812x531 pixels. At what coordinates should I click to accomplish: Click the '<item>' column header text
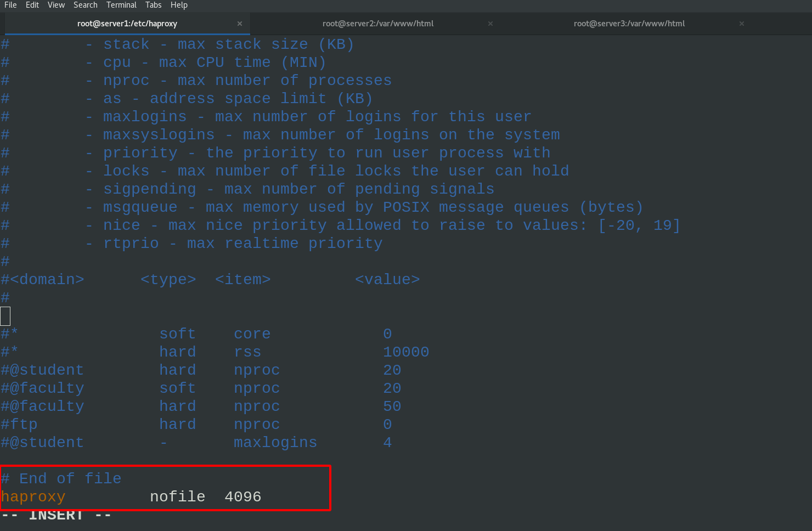click(x=243, y=279)
